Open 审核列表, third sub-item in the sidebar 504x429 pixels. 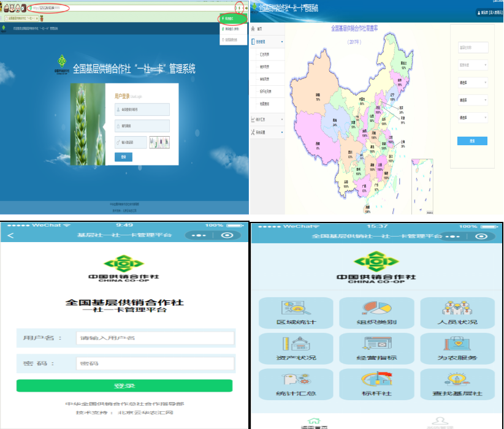pos(264,79)
